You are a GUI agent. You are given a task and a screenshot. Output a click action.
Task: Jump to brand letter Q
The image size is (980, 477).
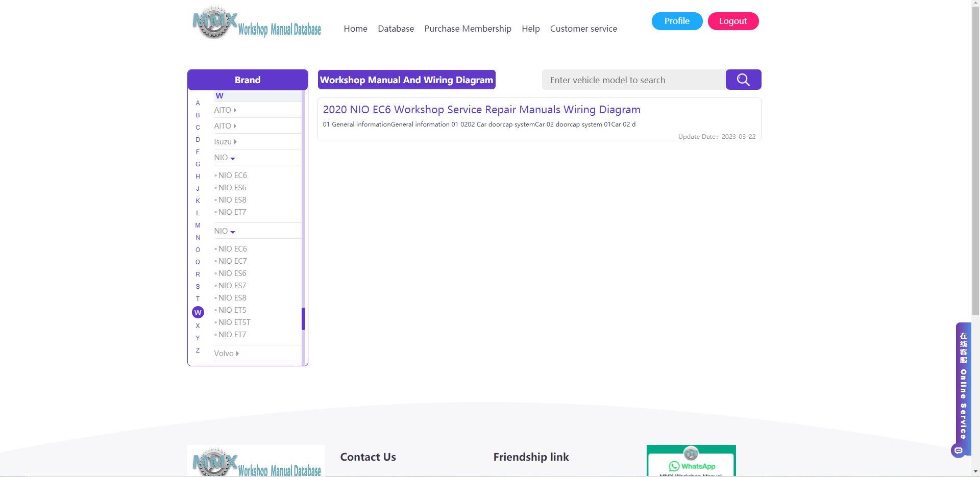pyautogui.click(x=198, y=262)
